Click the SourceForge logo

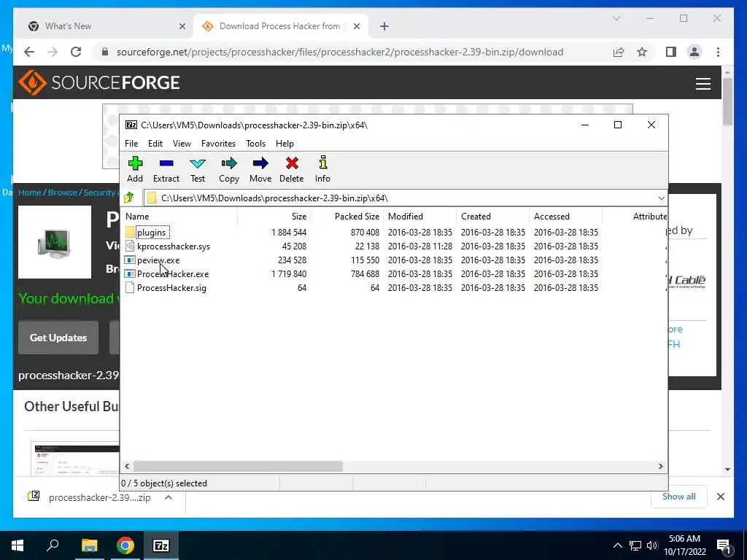pos(99,82)
